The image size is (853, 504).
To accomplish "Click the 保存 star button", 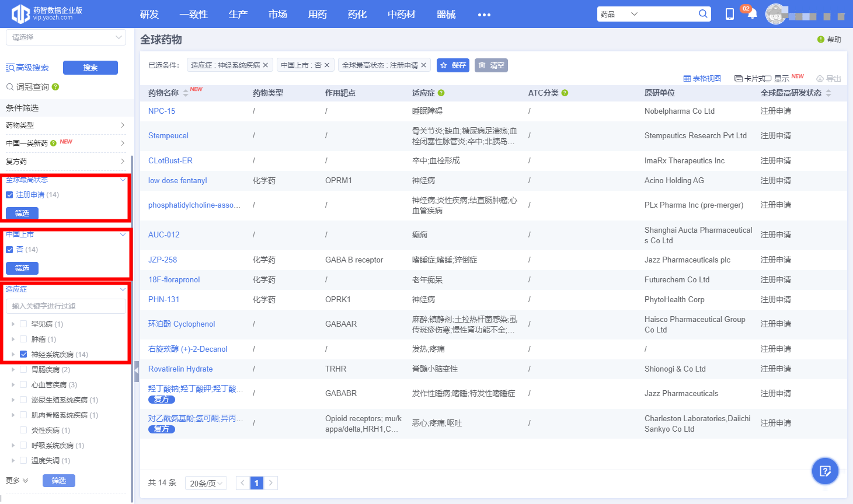I will tap(453, 65).
